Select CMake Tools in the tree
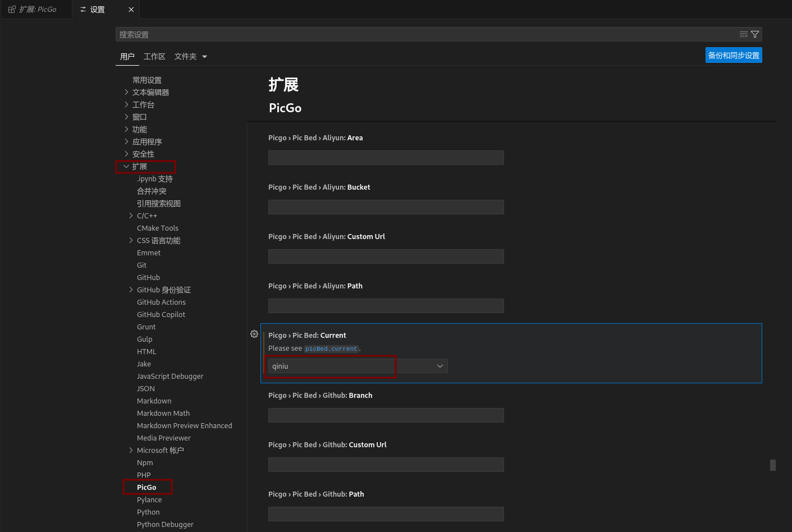The height and width of the screenshot is (532, 792). [158, 228]
